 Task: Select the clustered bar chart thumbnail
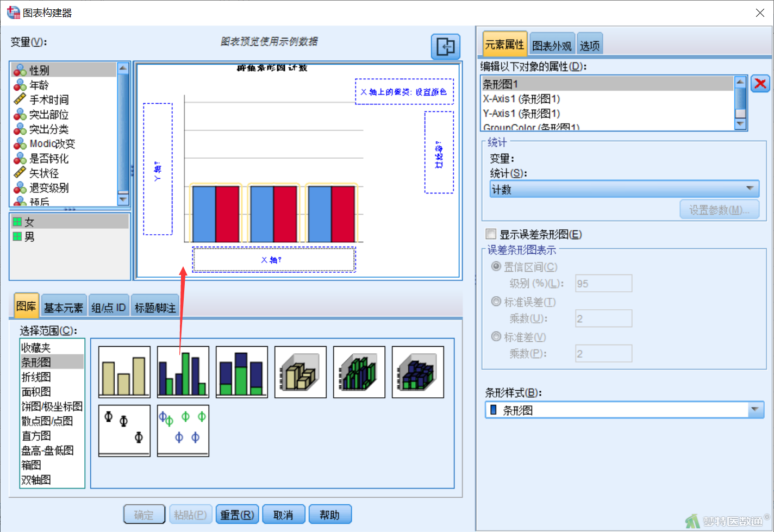(x=183, y=372)
